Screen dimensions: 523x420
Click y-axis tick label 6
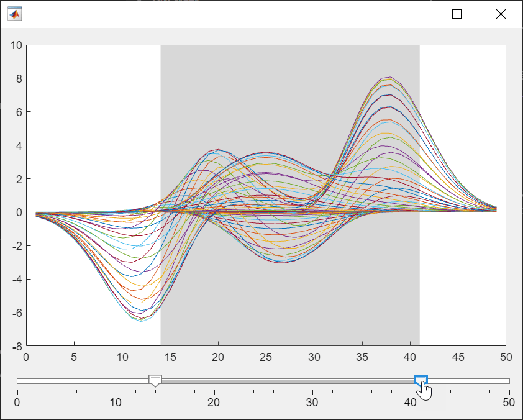19,112
